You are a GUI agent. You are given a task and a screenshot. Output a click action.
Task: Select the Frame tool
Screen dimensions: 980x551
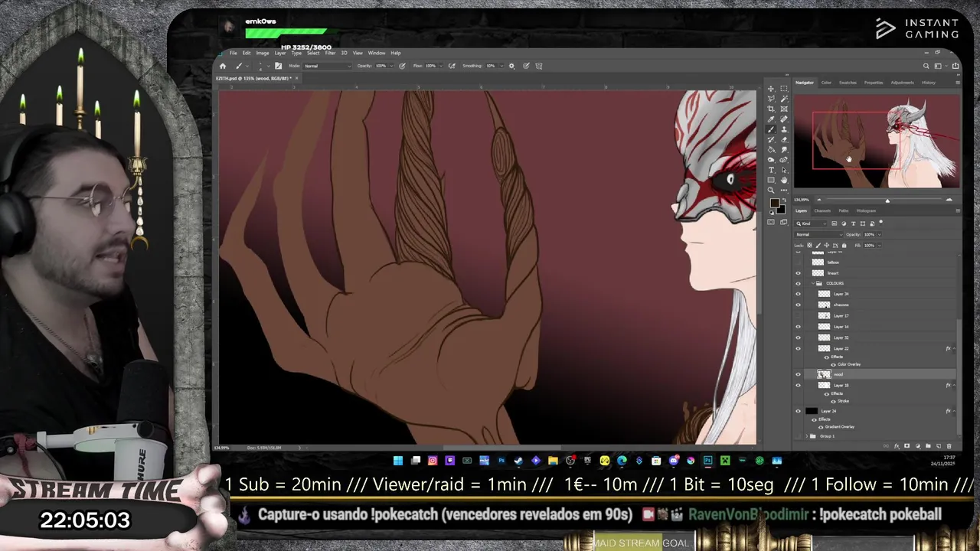tap(784, 109)
